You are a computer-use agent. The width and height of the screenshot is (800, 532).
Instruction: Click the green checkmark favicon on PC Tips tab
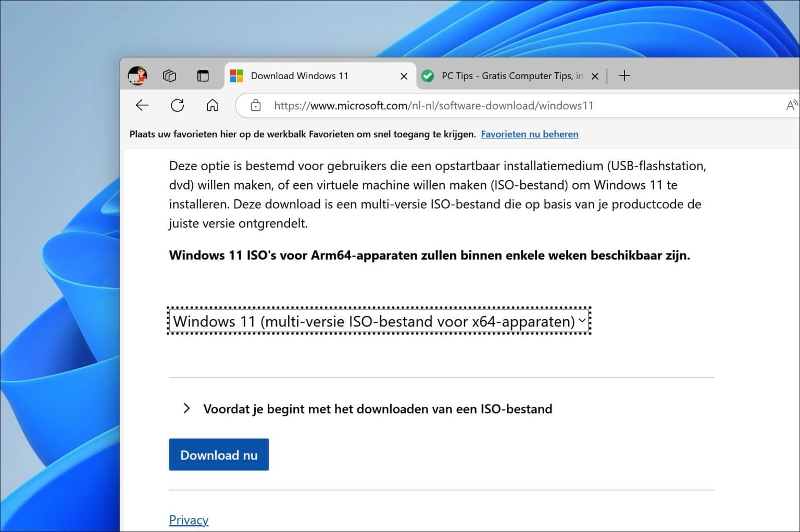point(428,75)
